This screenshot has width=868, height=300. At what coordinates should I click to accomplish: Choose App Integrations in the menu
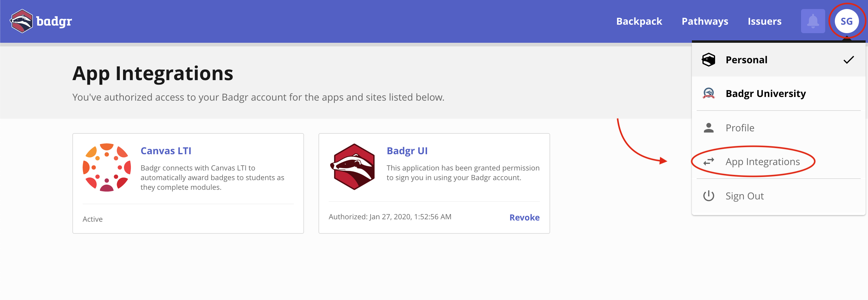tap(778, 162)
